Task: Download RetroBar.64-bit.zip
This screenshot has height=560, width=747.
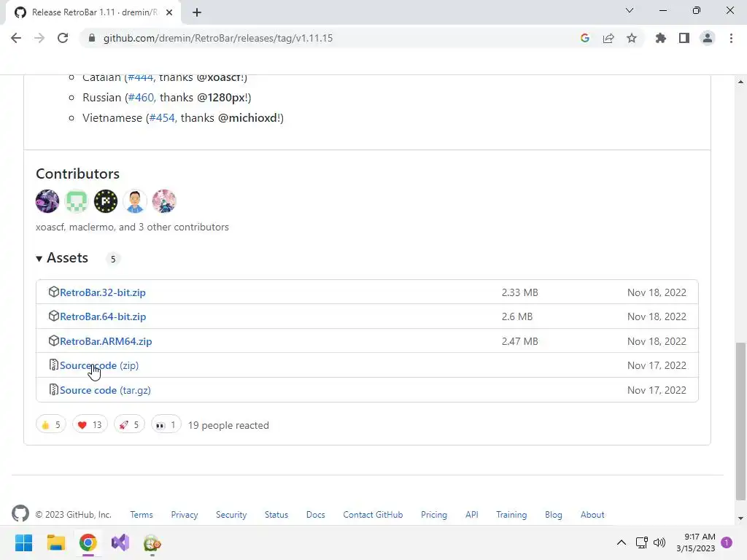Action: (x=103, y=316)
